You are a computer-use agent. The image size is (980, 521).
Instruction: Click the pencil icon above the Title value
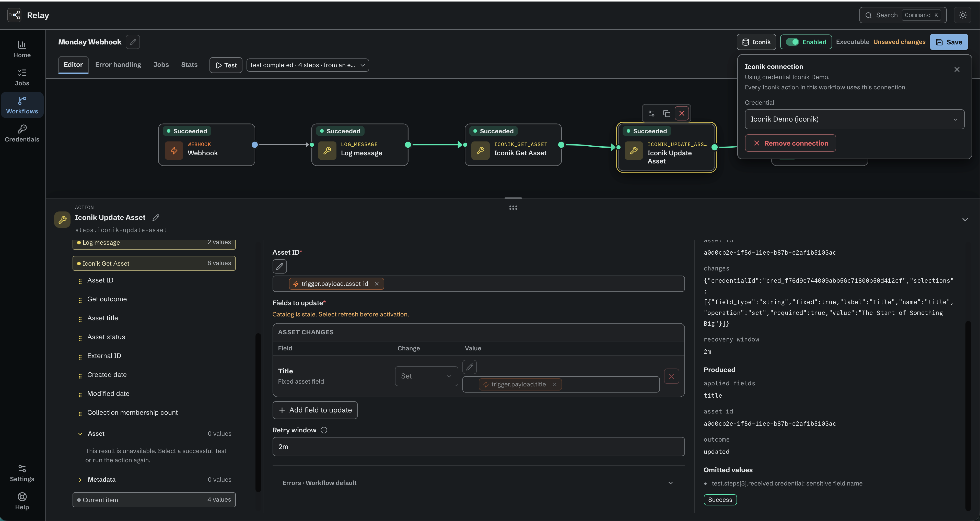470,367
